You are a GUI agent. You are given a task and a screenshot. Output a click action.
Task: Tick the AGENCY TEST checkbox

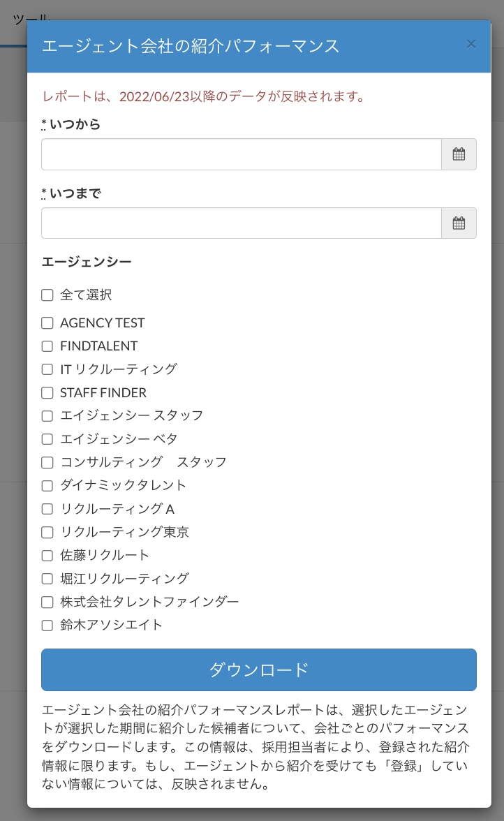pyautogui.click(x=47, y=323)
